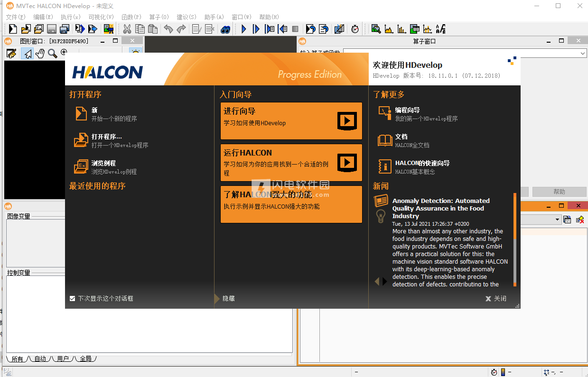Viewport: 588px width, 377px height.
Task: Click the redo arrow icon
Action: point(181,29)
